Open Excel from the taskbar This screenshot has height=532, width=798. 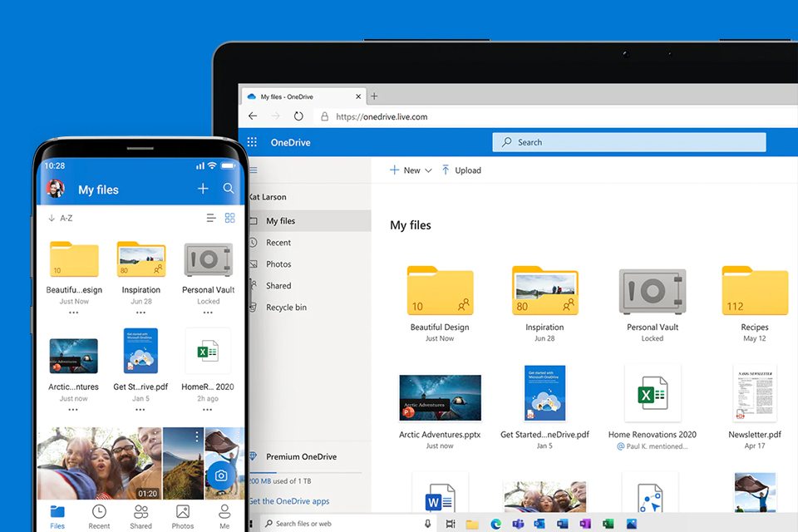pos(608,524)
